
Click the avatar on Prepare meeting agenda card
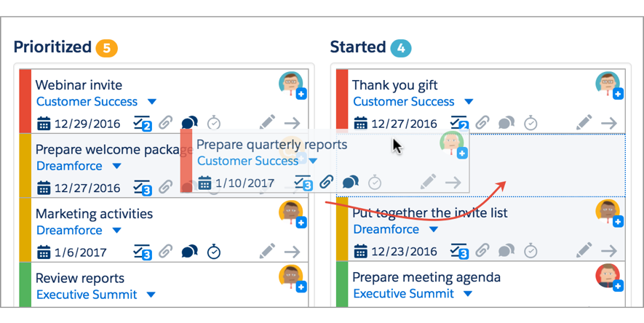[x=607, y=274]
